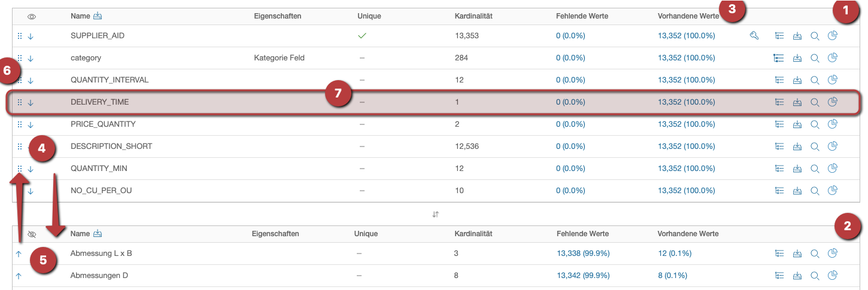868x290 pixels.
Task: Toggle the hidden-fields crossed eye icon
Action: 32,234
